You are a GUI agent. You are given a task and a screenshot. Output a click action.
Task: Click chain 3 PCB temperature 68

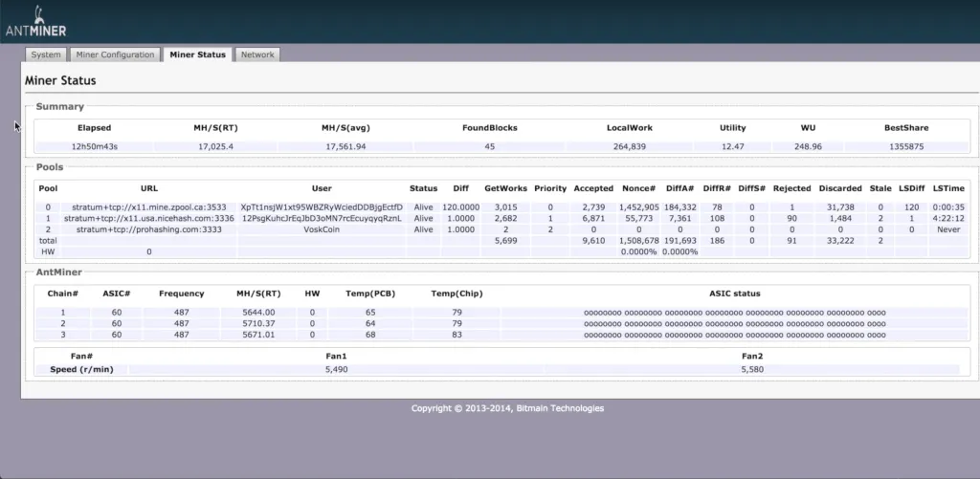pyautogui.click(x=370, y=335)
